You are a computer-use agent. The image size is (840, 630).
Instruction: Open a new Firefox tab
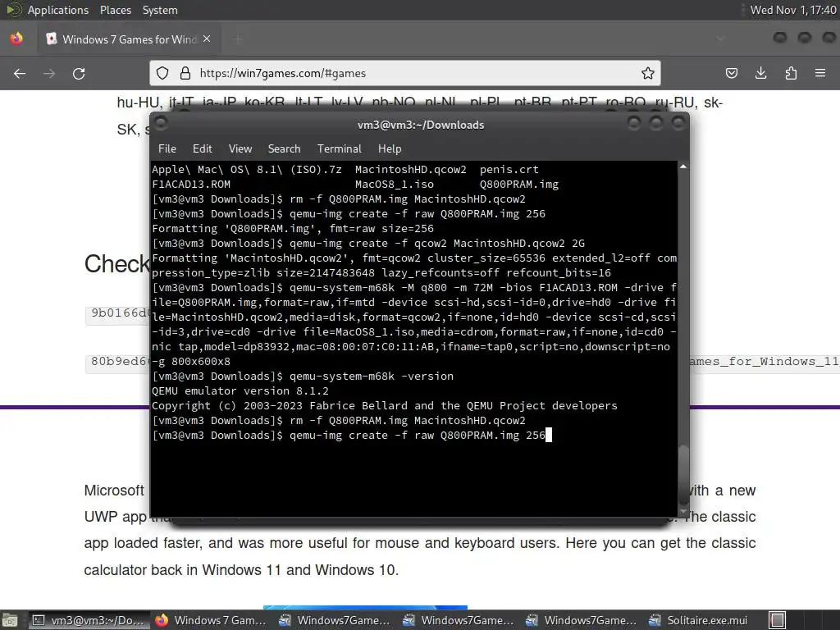click(x=239, y=39)
